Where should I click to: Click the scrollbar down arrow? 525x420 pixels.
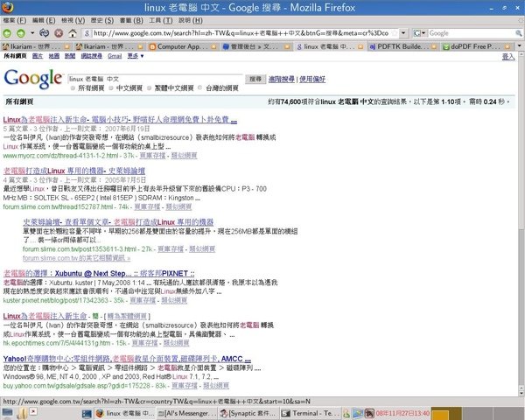[x=521, y=393]
